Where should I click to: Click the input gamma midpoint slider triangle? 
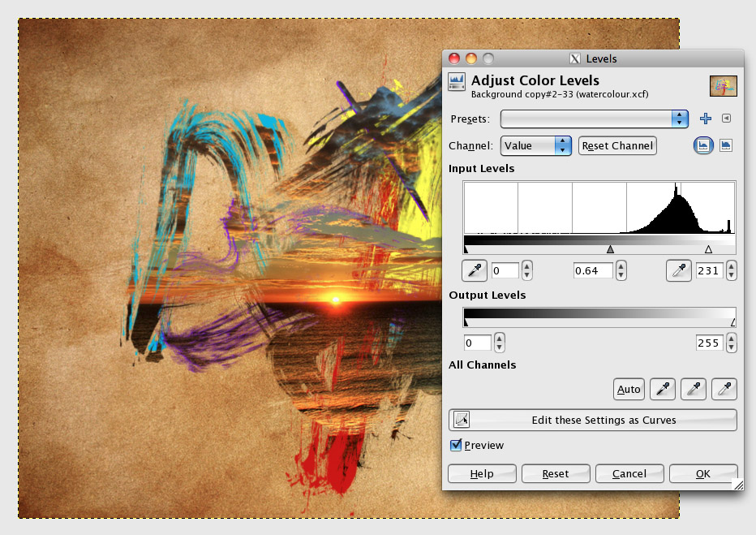[x=610, y=249]
